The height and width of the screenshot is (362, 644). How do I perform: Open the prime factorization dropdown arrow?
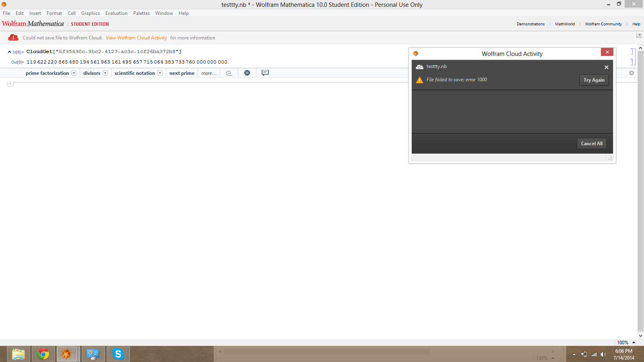[x=74, y=73]
